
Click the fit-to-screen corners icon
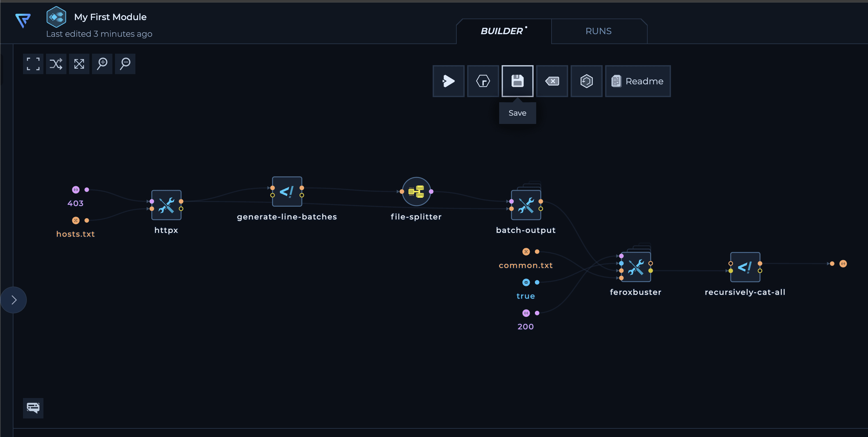(33, 64)
